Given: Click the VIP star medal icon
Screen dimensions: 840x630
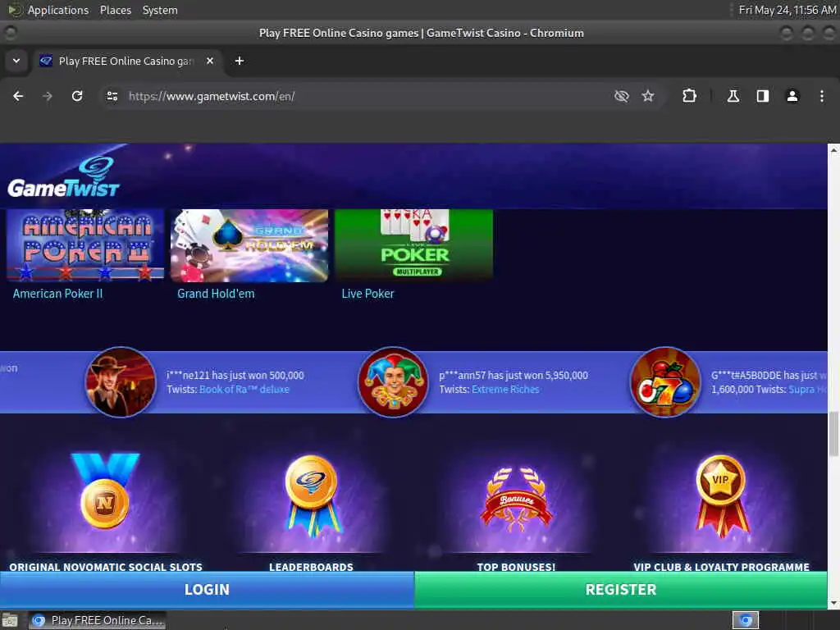Looking at the screenshot, I should point(722,495).
